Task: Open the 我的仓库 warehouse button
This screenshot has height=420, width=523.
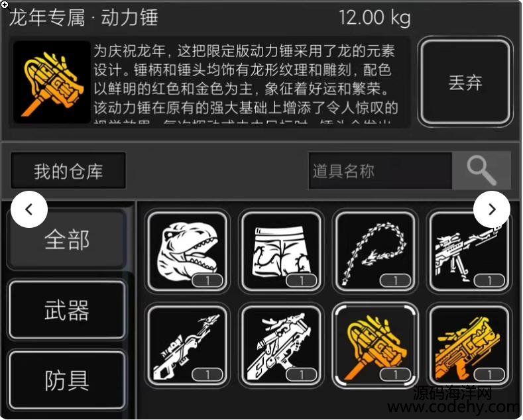Action: 68,171
